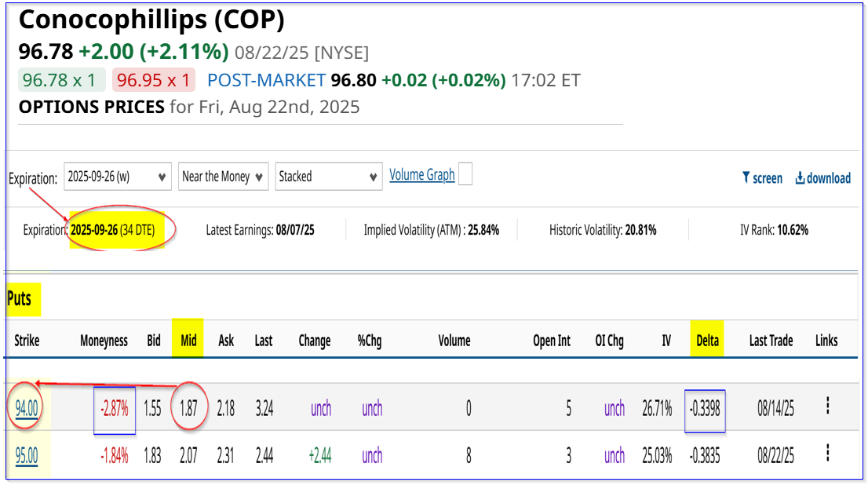Open three-dot links menu for 95.00 strike
868x489 pixels.
[x=828, y=453]
